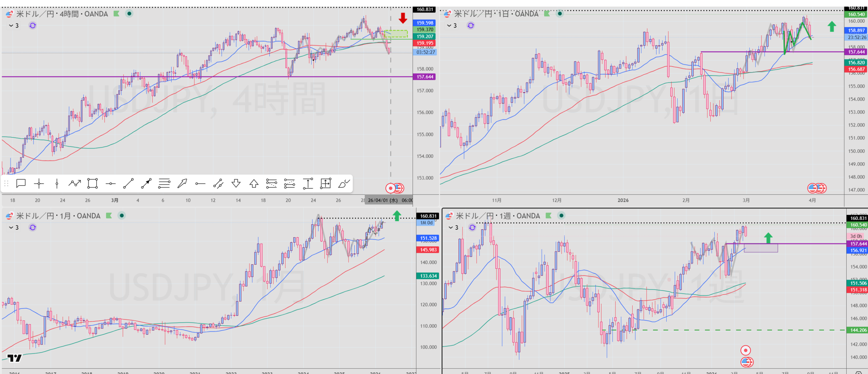Select the arrow-up marker tool
Screen dimensions: 868x374
(x=254, y=184)
